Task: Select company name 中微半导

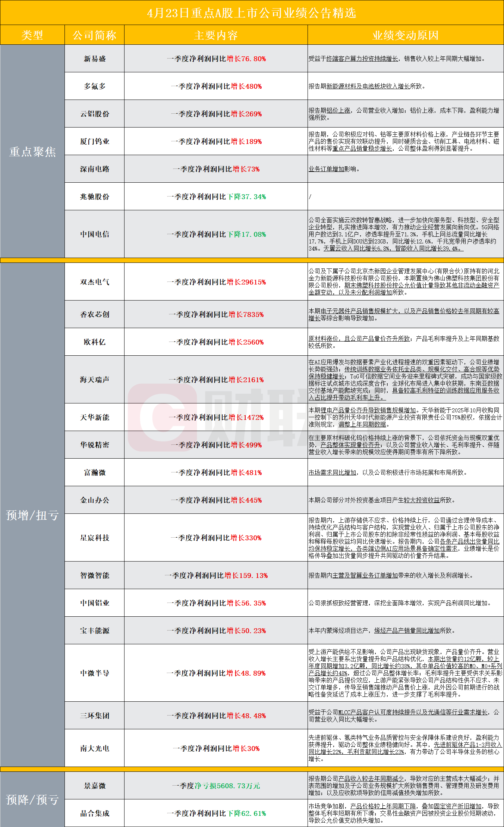Action: 95,673
